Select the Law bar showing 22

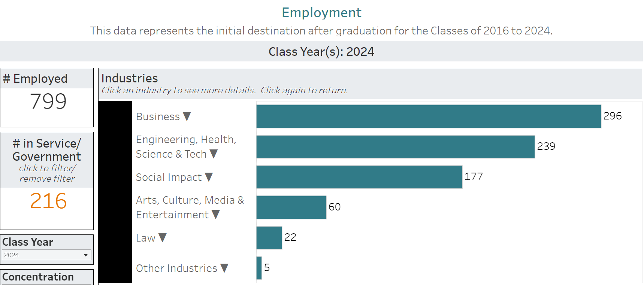click(x=269, y=238)
